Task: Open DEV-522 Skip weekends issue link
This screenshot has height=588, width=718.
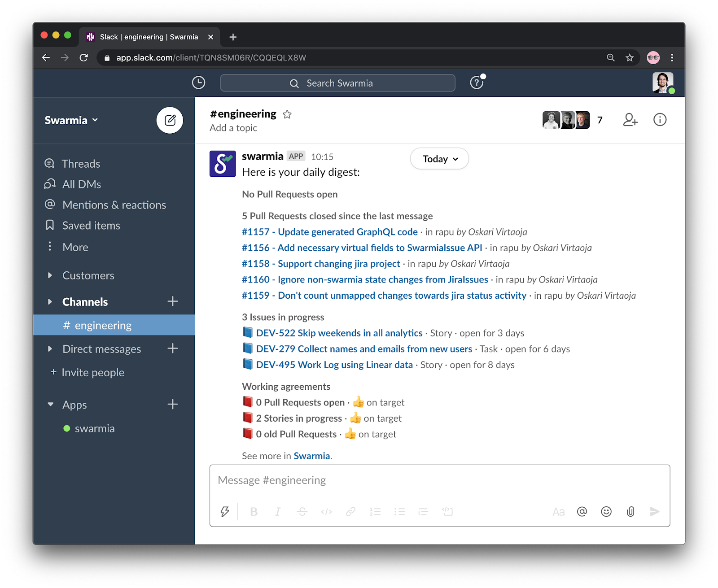Action: [x=339, y=333]
